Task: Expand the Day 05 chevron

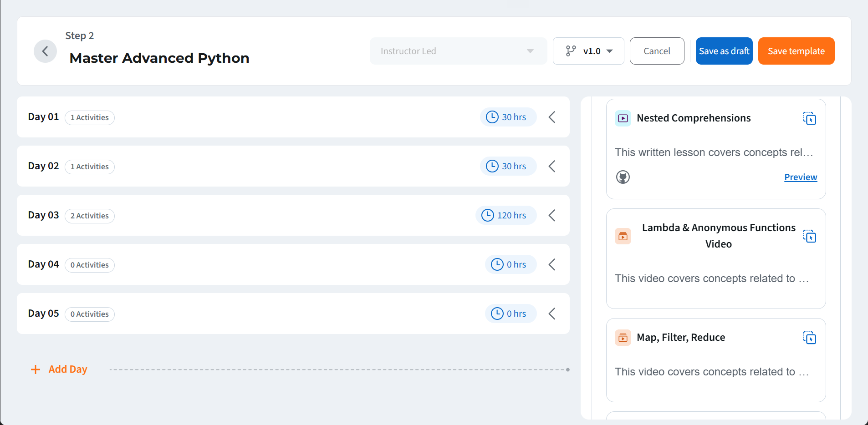Action: [x=552, y=314]
